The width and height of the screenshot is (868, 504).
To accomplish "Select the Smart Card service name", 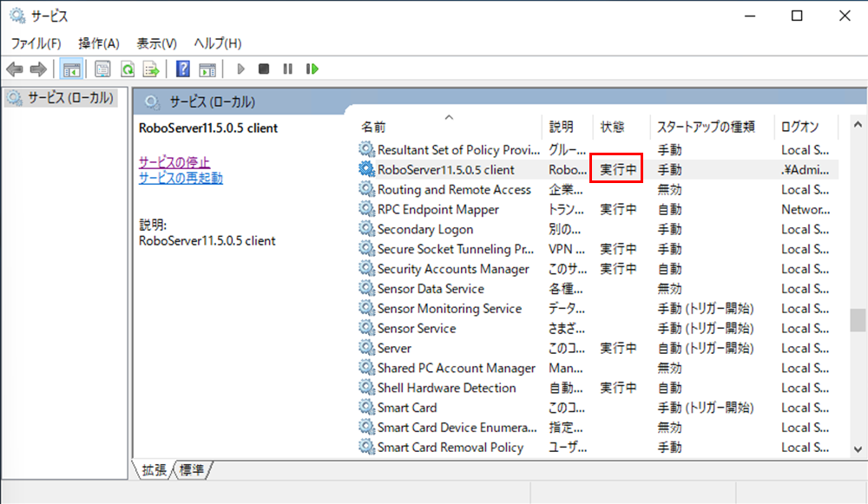I will (407, 408).
